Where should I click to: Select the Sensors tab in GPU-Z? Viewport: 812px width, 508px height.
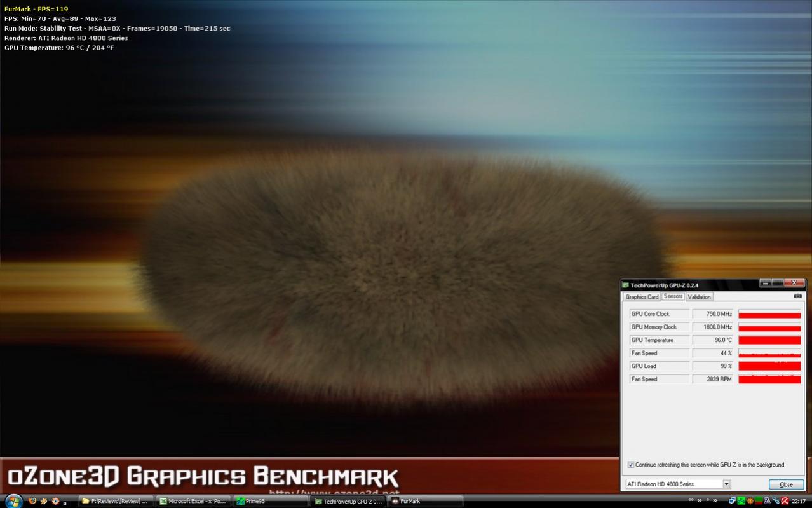point(673,296)
